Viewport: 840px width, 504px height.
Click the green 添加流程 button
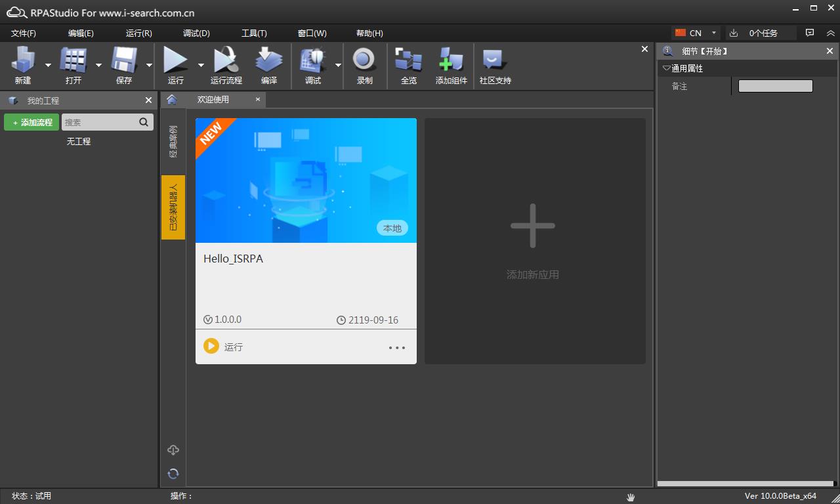[x=31, y=122]
